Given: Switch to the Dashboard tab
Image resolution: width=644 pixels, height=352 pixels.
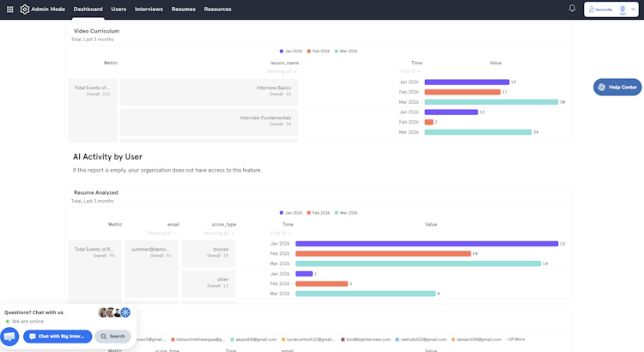Looking at the screenshot, I should coord(88,9).
